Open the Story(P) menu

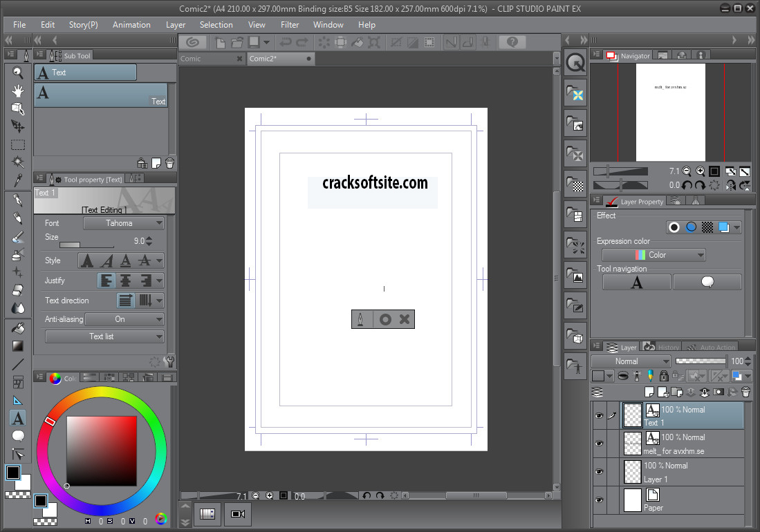pos(84,25)
